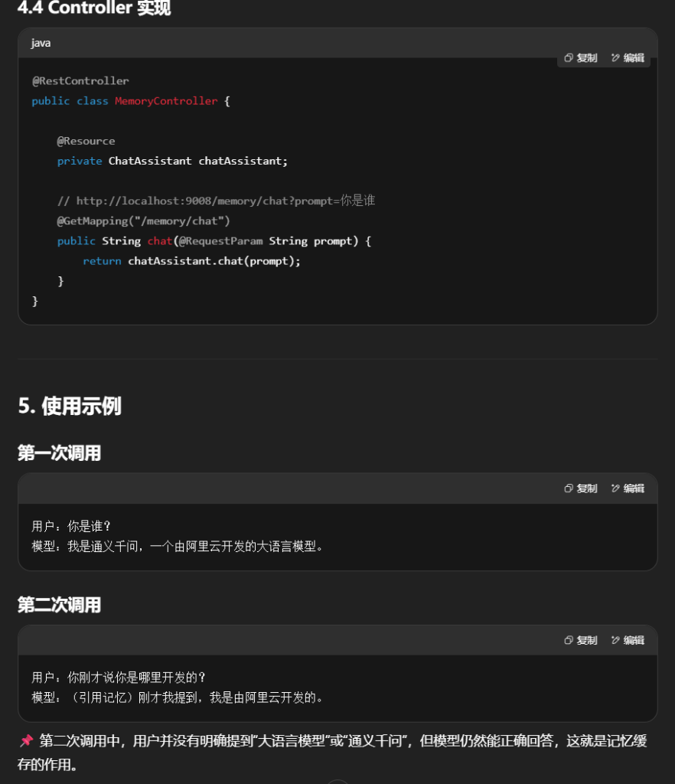This screenshot has width=675, height=784.
Task: Click the 第一次调用 subheading
Action: [x=59, y=453]
